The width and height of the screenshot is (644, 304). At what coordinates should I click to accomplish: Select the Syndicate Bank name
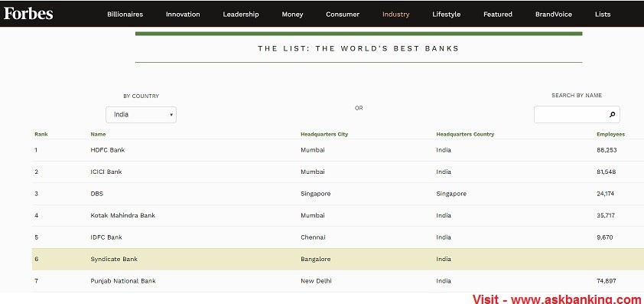tap(114, 259)
